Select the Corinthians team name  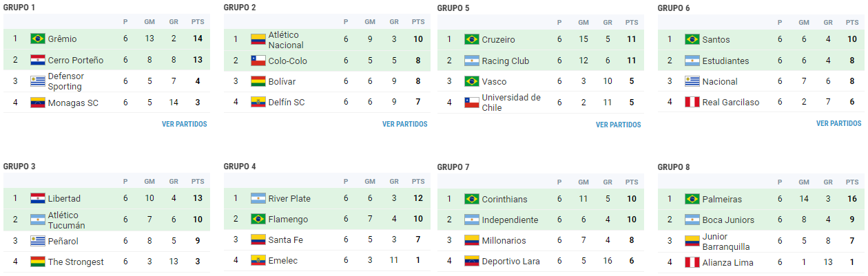pos(504,200)
